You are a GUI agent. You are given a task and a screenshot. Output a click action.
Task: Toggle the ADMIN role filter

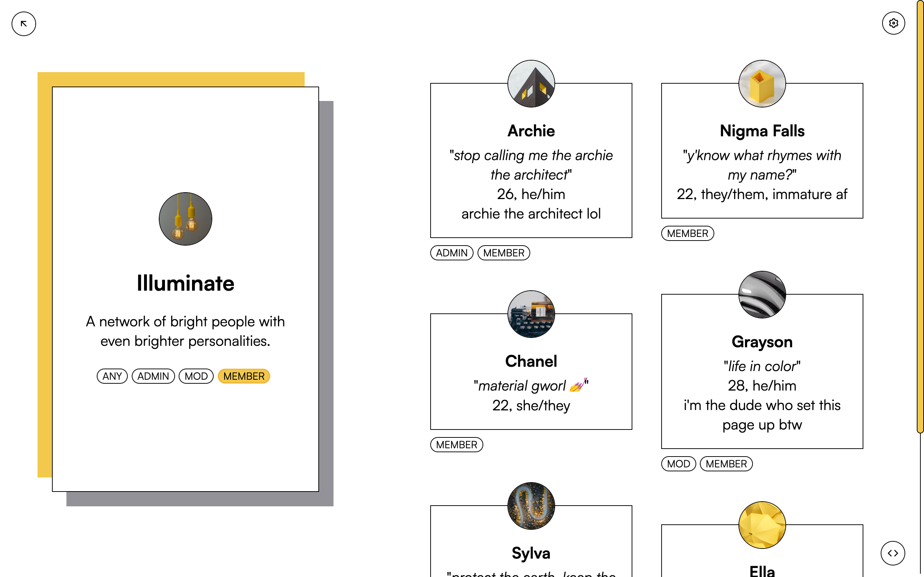coord(153,376)
